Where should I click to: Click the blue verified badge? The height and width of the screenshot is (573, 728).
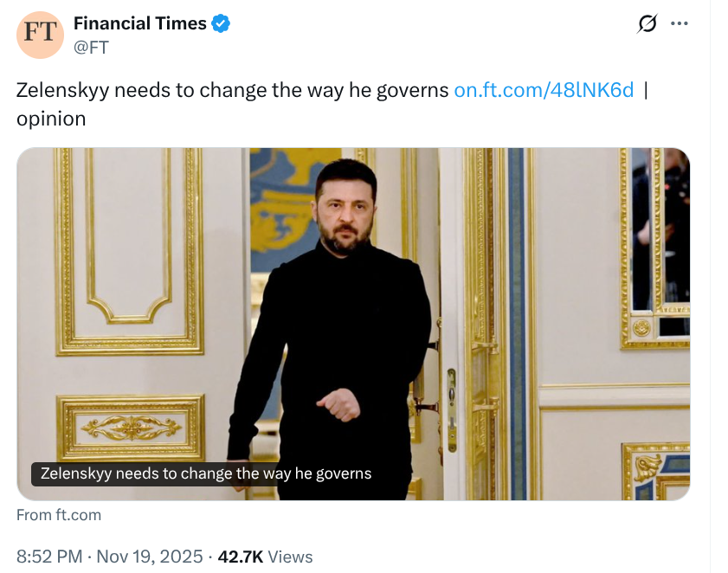(222, 24)
